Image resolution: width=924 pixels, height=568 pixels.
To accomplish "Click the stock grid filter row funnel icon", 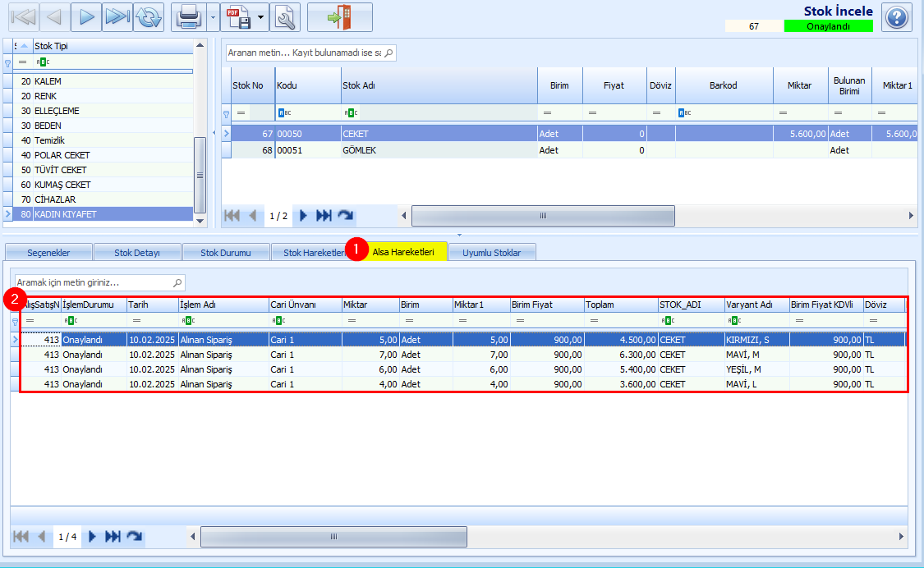I will click(x=227, y=113).
